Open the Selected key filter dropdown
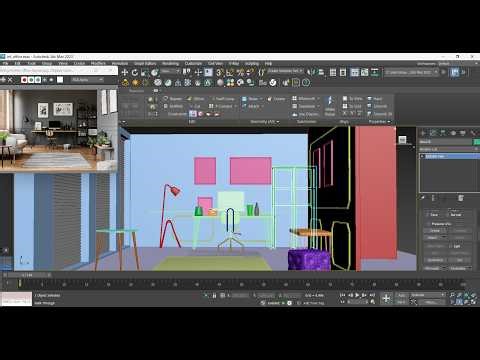 (427, 295)
